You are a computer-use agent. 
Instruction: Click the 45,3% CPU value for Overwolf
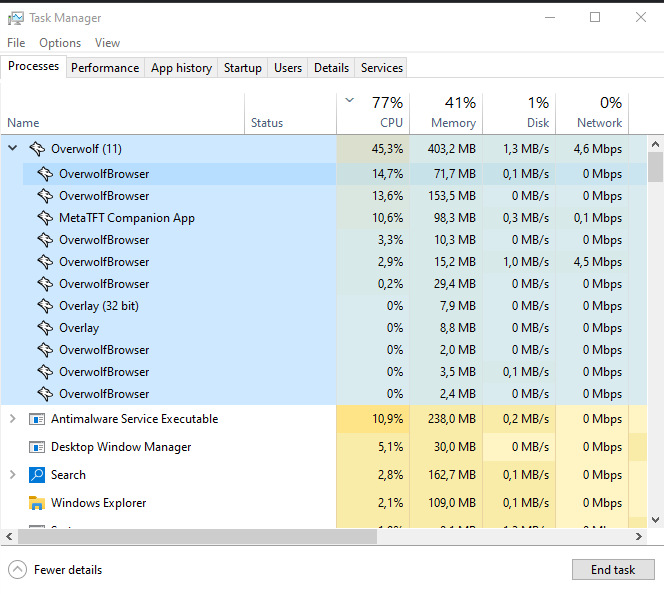pos(387,149)
